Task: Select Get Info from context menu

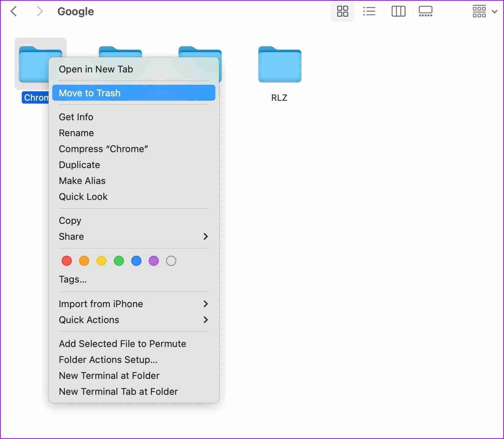Action: [x=134, y=117]
